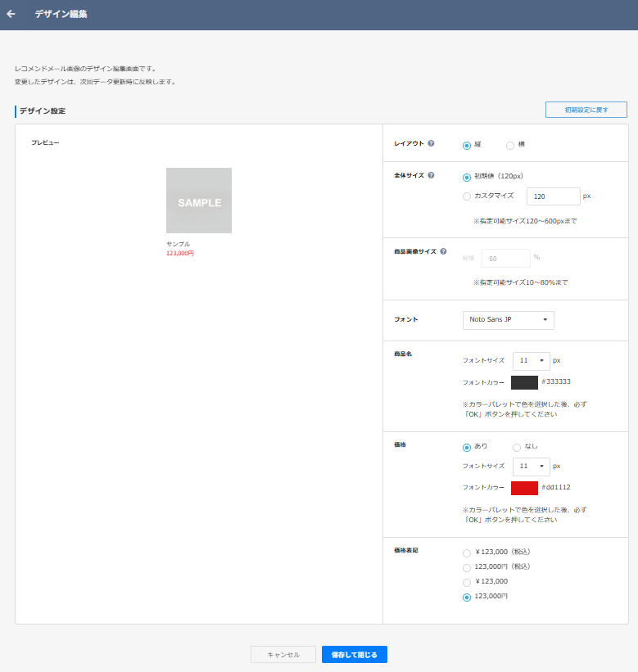Select the 横 layout radio button
Screen dimensions: 638x672
tap(510, 145)
